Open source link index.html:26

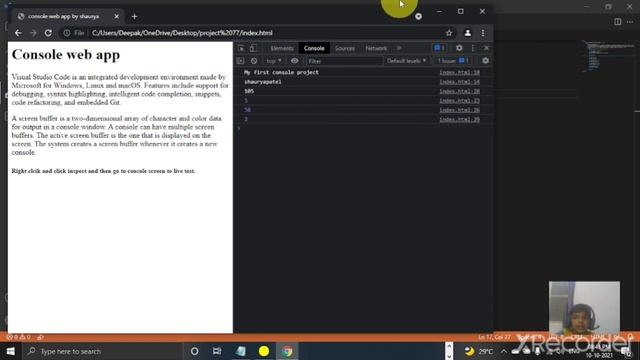click(x=459, y=110)
